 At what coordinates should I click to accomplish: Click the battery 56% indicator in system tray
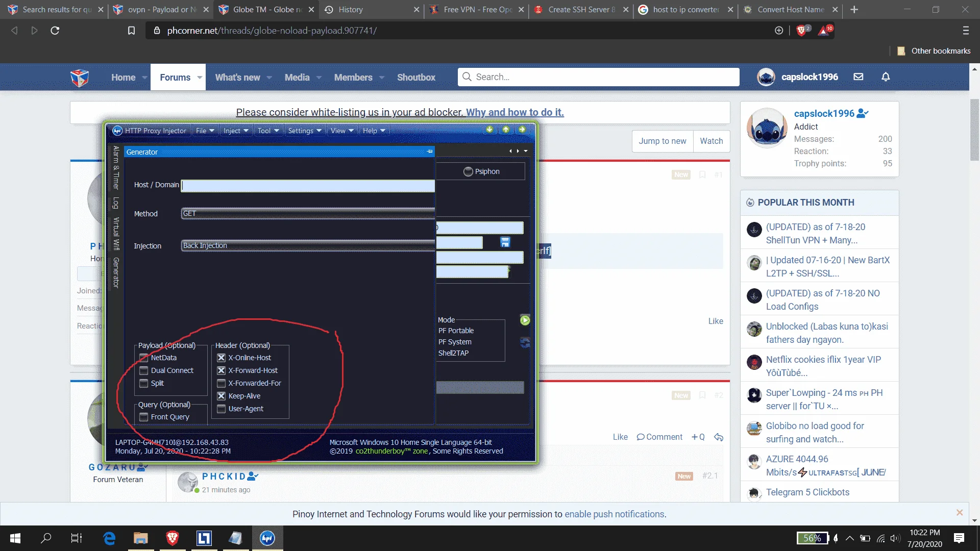click(x=812, y=538)
